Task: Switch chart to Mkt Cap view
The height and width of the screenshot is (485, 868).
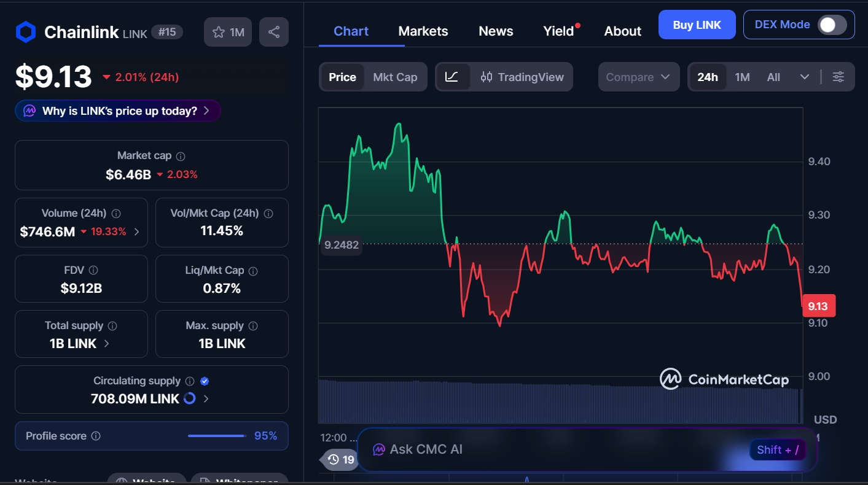Action: (395, 77)
